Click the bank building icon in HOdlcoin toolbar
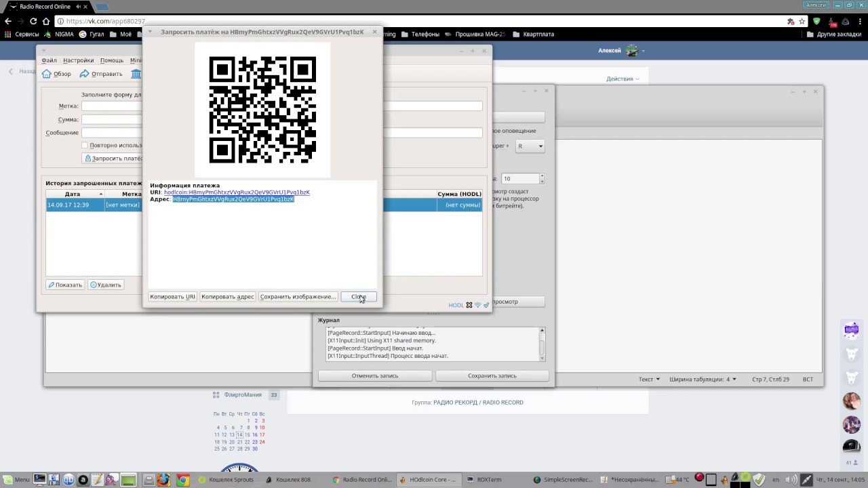 pyautogui.click(x=136, y=74)
